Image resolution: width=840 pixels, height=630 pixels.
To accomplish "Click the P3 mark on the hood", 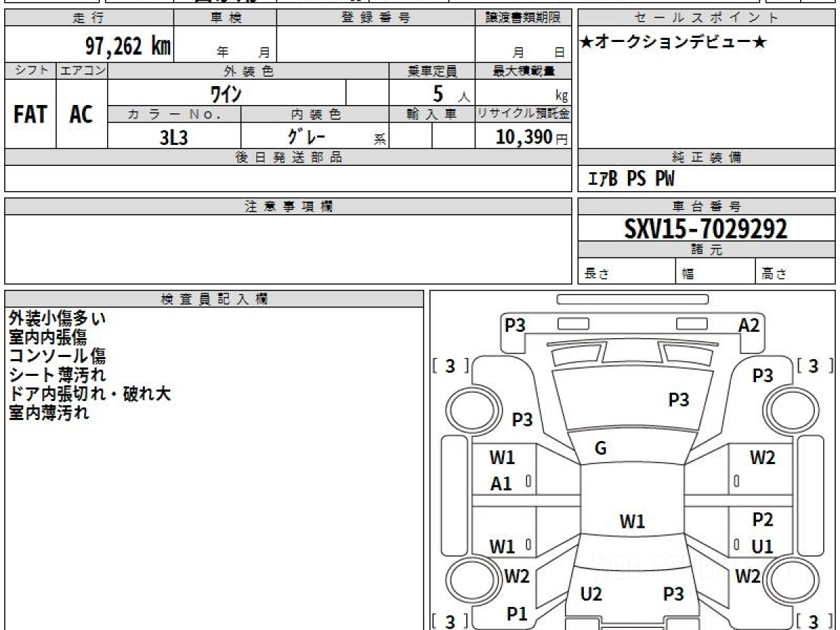I will 678,400.
